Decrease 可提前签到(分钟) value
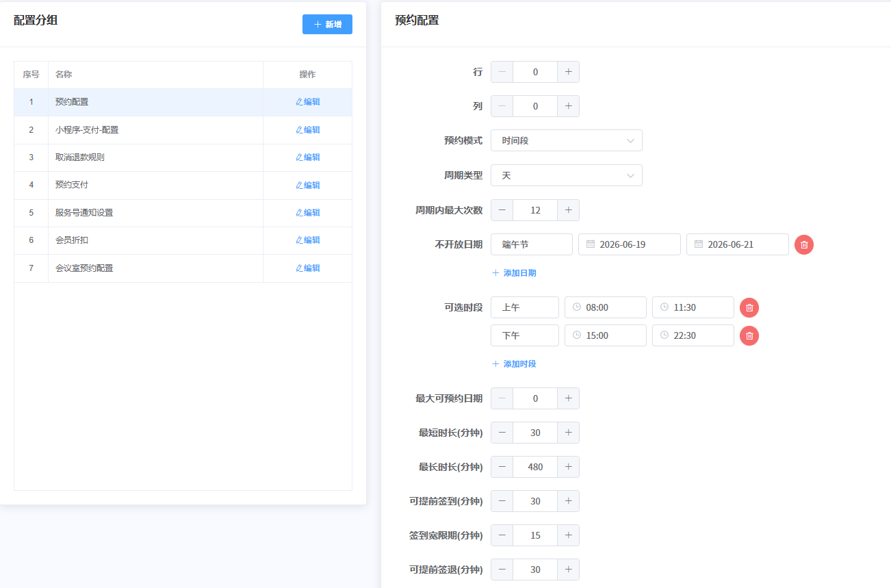This screenshot has height=588, width=891. tap(502, 501)
